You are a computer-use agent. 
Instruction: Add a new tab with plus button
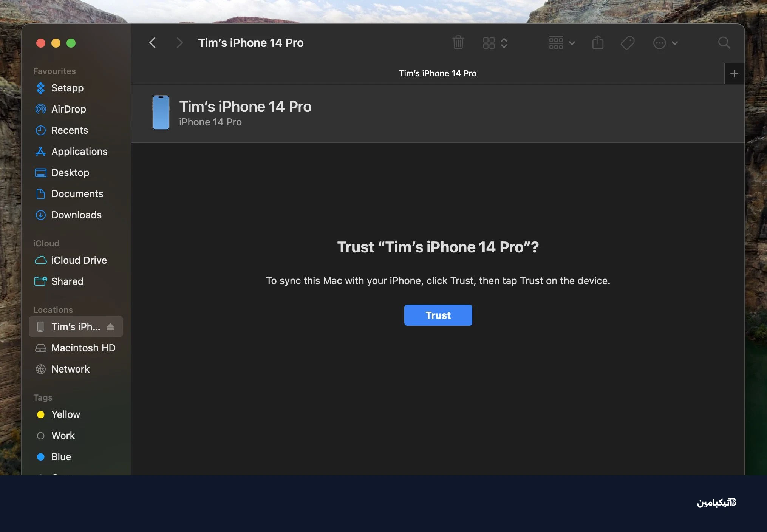[734, 73]
